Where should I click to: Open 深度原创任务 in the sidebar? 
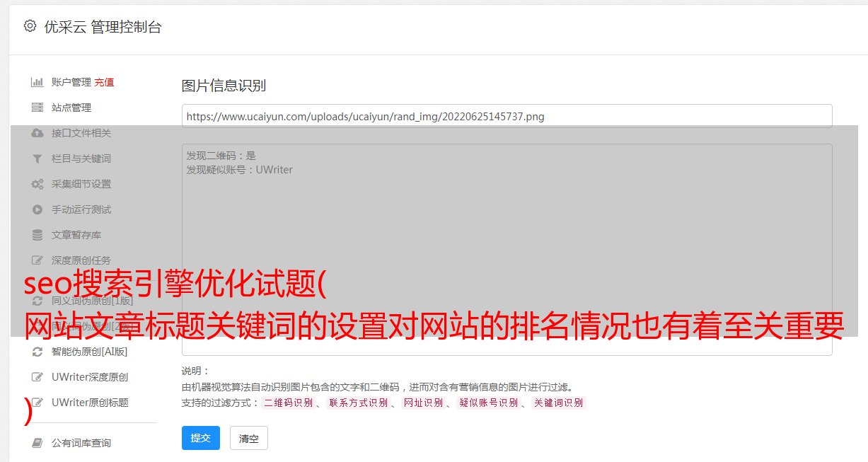point(81,260)
